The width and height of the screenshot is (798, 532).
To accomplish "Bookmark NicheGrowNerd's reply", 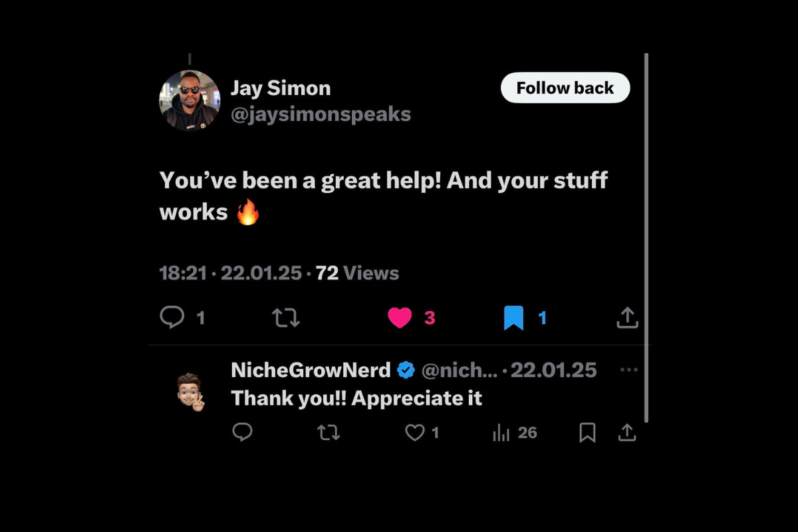I will point(587,434).
